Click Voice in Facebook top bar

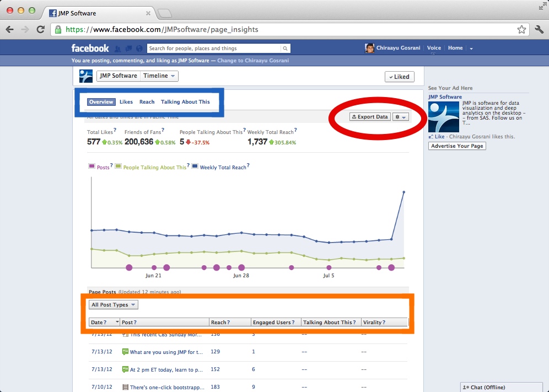pyautogui.click(x=434, y=48)
